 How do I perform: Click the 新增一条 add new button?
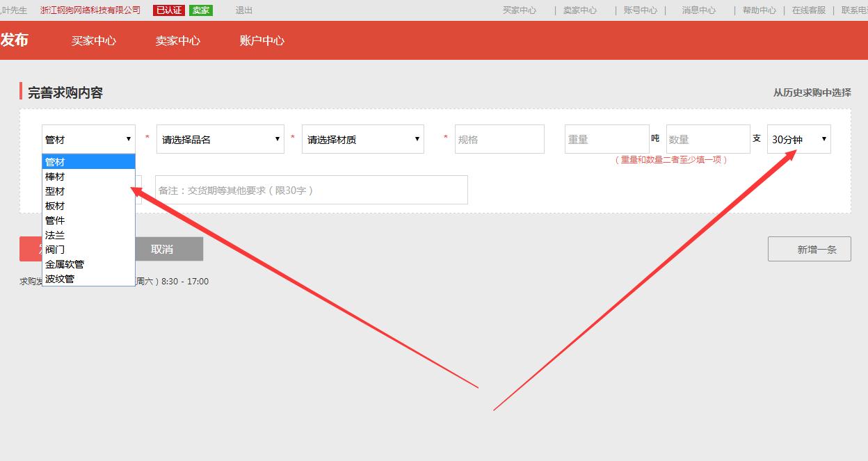[809, 248]
